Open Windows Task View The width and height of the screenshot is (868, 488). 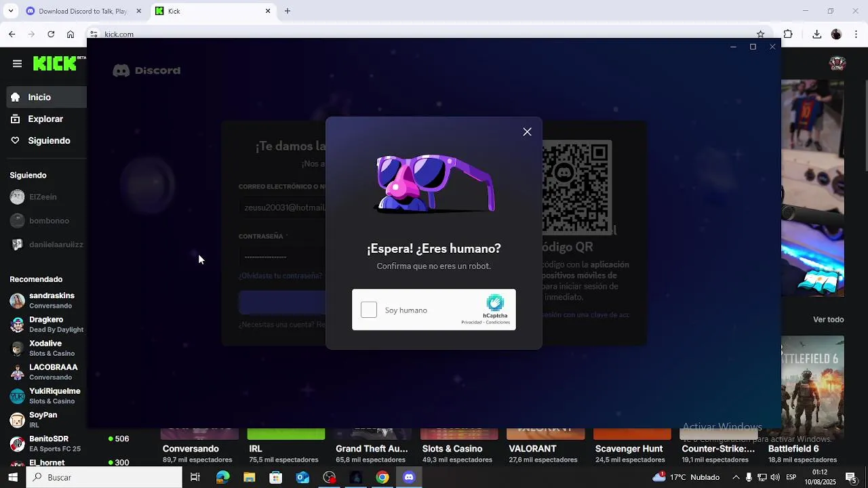(x=195, y=477)
